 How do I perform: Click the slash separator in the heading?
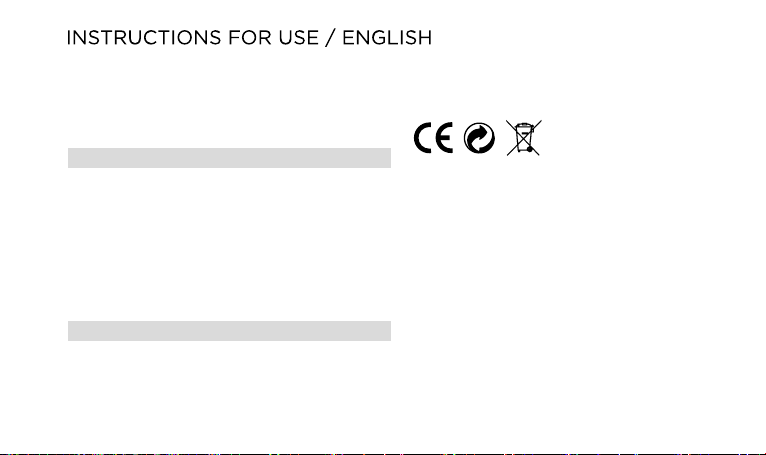[x=331, y=38]
